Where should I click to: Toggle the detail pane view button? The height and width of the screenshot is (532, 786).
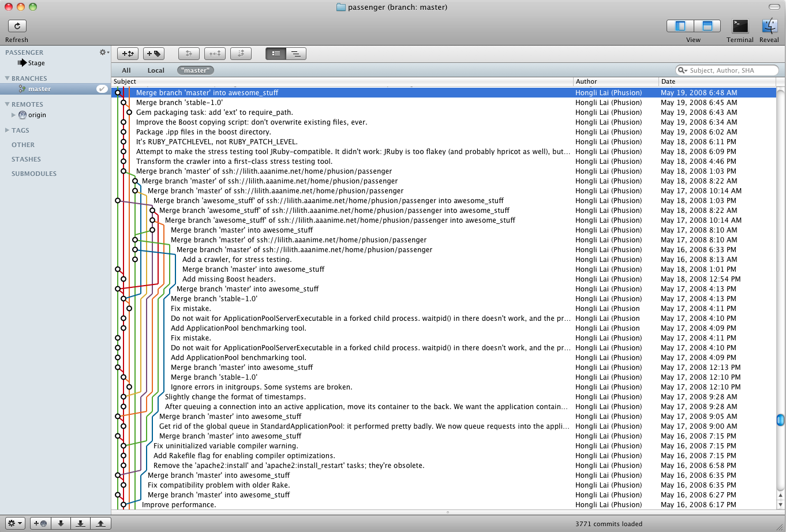point(707,26)
